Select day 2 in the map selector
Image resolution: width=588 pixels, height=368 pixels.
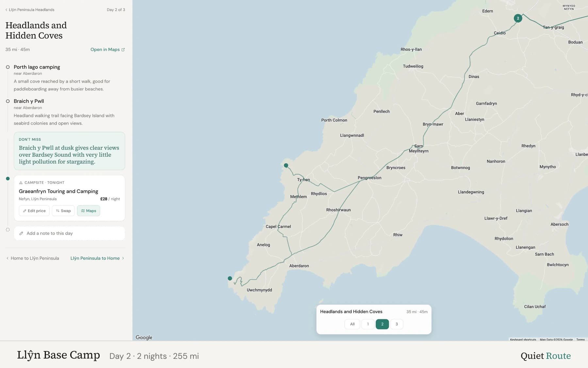pyautogui.click(x=382, y=324)
